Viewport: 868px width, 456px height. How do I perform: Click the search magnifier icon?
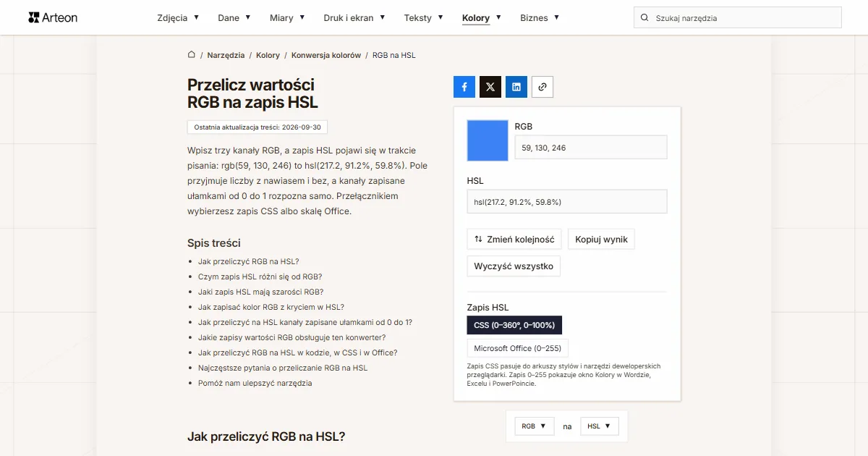[644, 17]
